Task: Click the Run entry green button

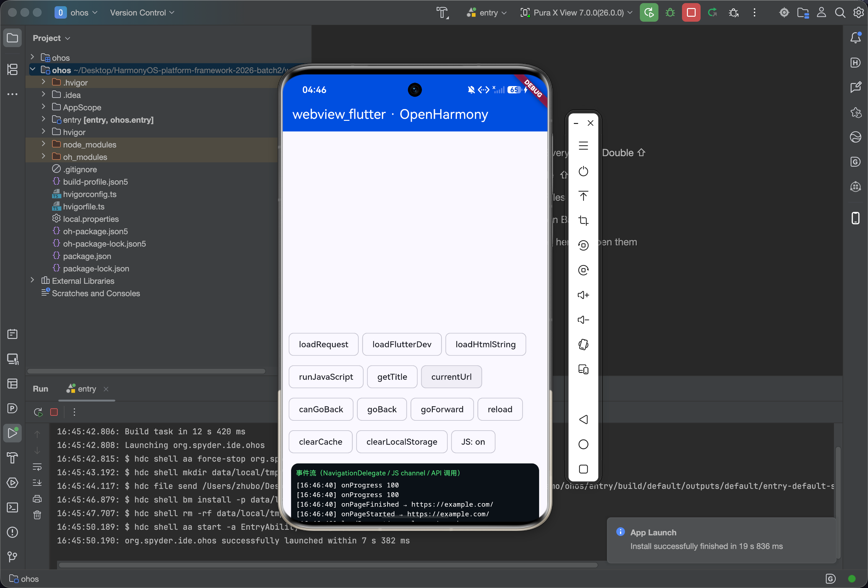Action: click(649, 13)
